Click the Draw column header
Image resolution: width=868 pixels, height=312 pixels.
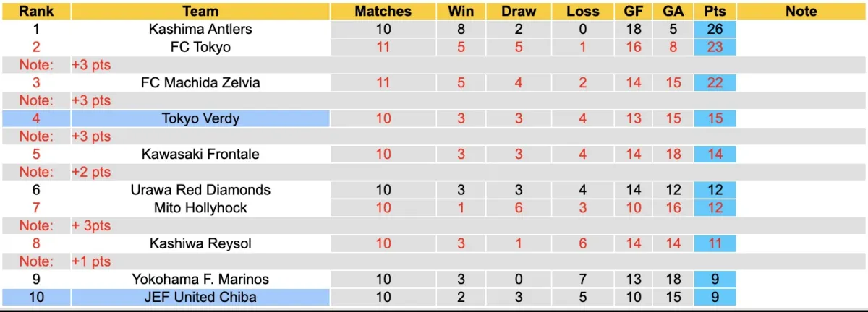[519, 12]
